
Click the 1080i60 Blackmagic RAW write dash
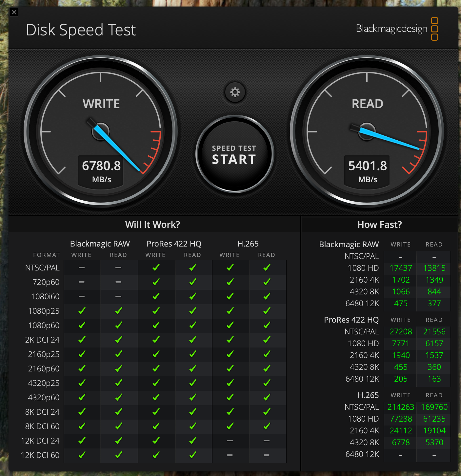point(82,296)
